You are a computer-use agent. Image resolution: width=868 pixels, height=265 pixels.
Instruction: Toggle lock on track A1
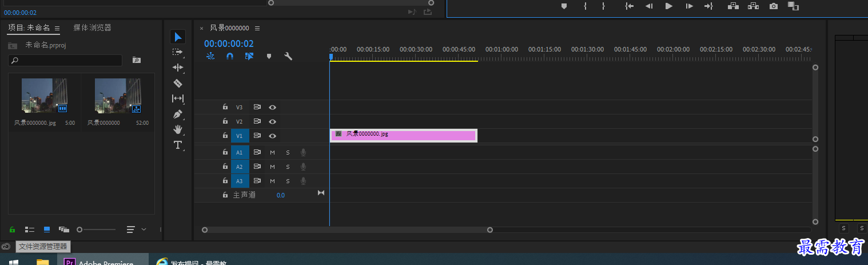[225, 152]
